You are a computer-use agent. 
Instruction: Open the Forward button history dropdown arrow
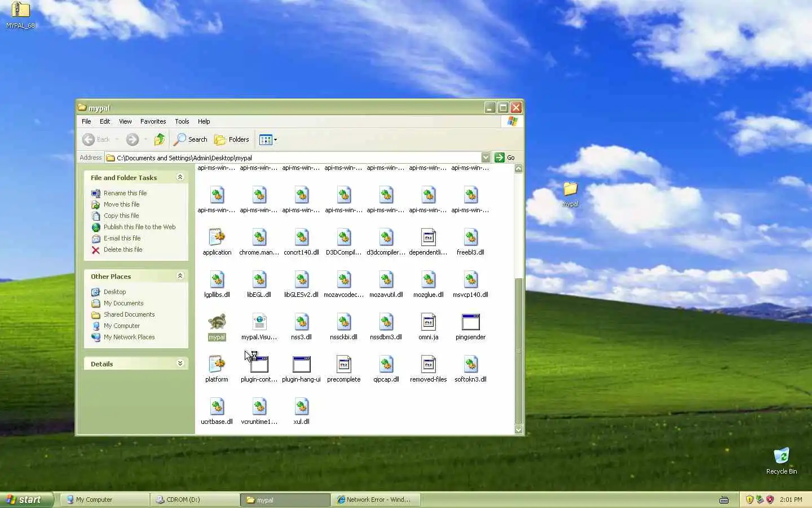145,139
